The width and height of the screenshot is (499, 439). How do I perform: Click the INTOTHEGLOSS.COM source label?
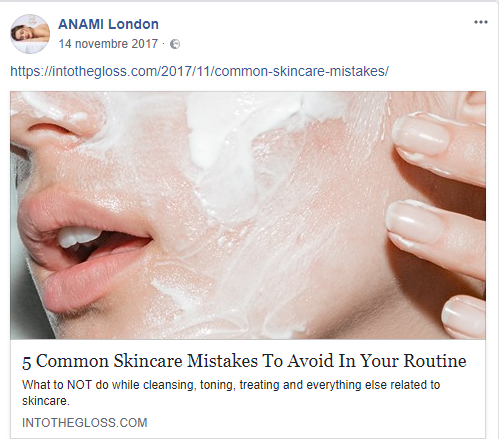coord(85,423)
